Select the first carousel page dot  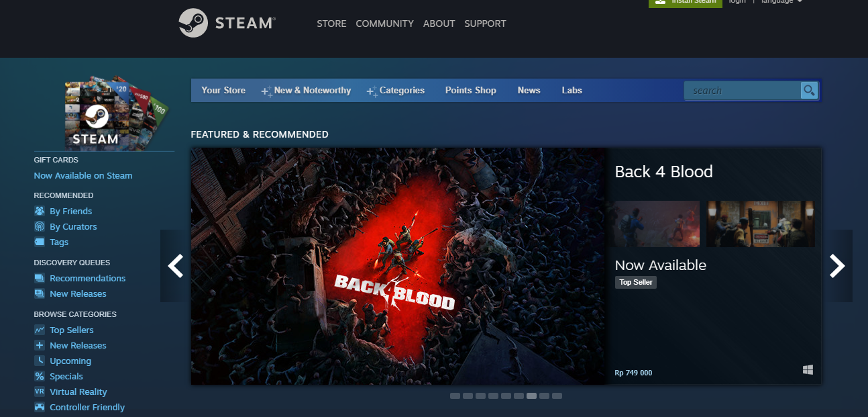(x=455, y=396)
